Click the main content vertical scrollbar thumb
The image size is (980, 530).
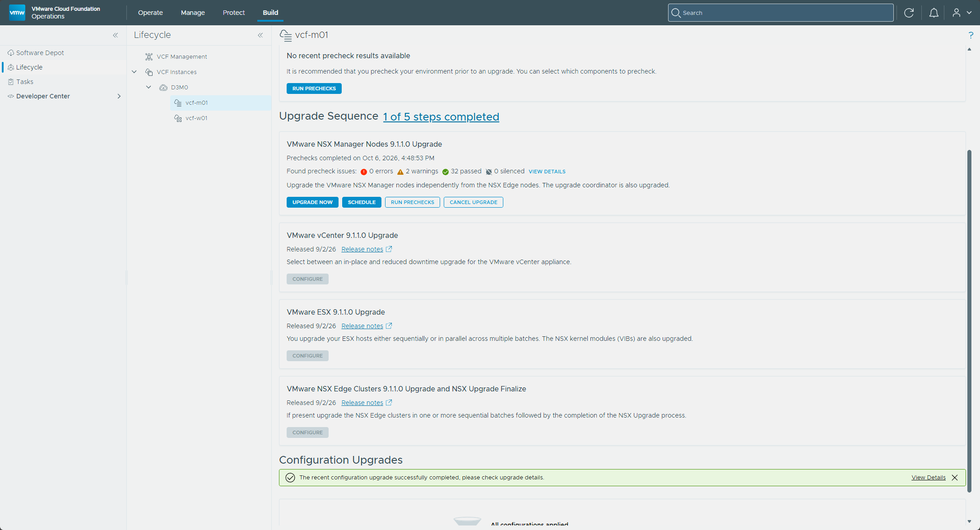point(969,321)
